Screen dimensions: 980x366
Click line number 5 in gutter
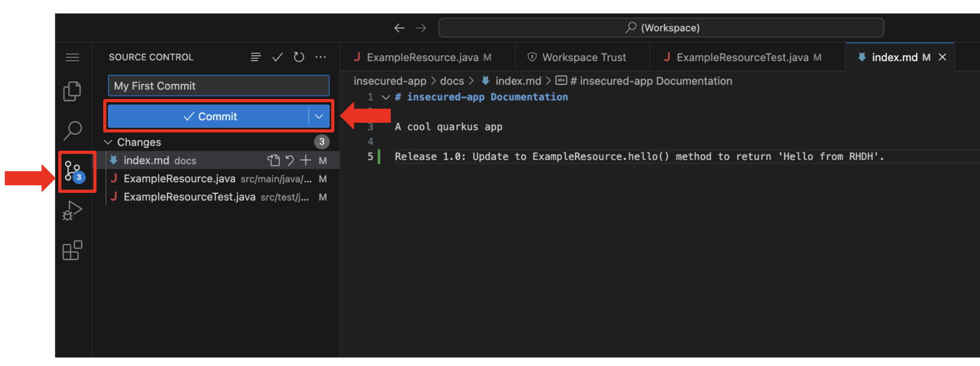click(370, 157)
